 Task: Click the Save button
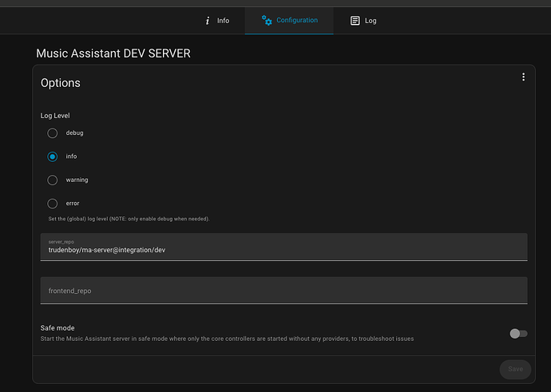515,369
